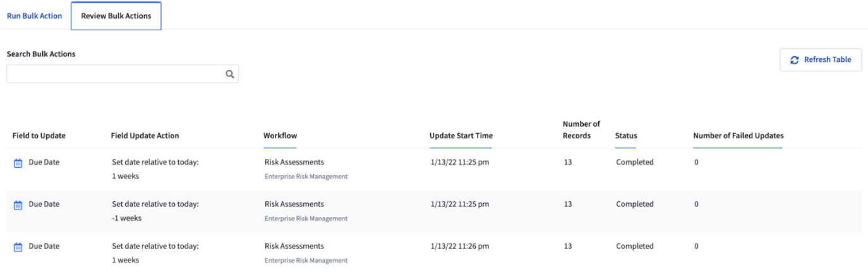Sort by Number of Records column
The width and height of the screenshot is (868, 275).
click(581, 130)
